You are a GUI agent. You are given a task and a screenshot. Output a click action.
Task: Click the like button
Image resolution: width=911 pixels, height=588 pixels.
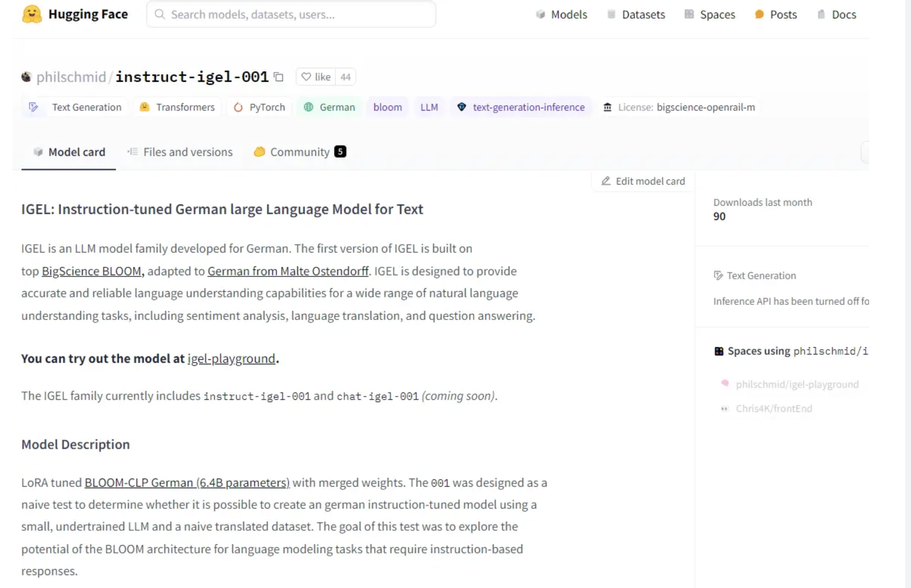point(316,77)
